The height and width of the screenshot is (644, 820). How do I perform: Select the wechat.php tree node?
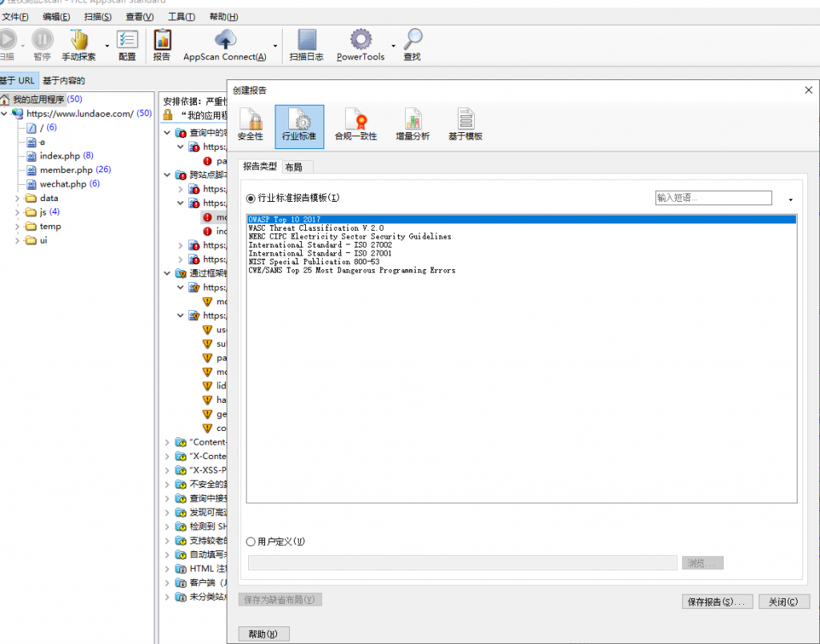point(62,184)
